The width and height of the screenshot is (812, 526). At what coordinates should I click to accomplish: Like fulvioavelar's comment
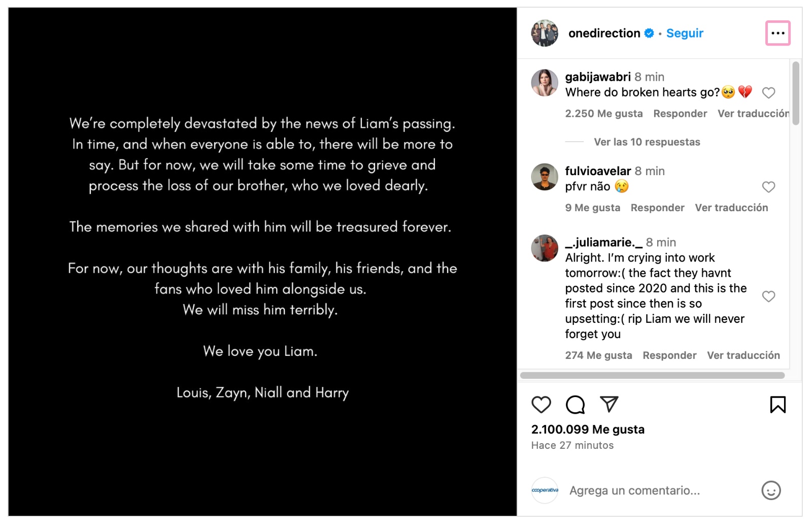(x=768, y=187)
